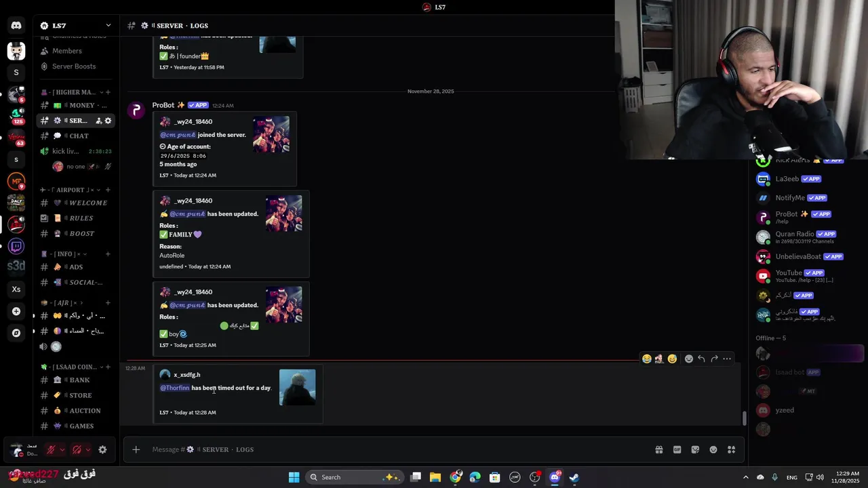Screen dimensions: 868x488
Task: Click the Windows taskbar Search box
Action: click(x=354, y=477)
